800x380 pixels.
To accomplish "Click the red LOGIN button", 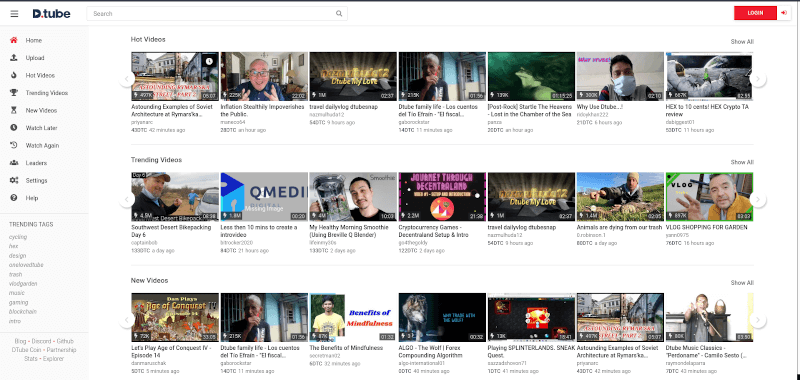I will point(755,13).
